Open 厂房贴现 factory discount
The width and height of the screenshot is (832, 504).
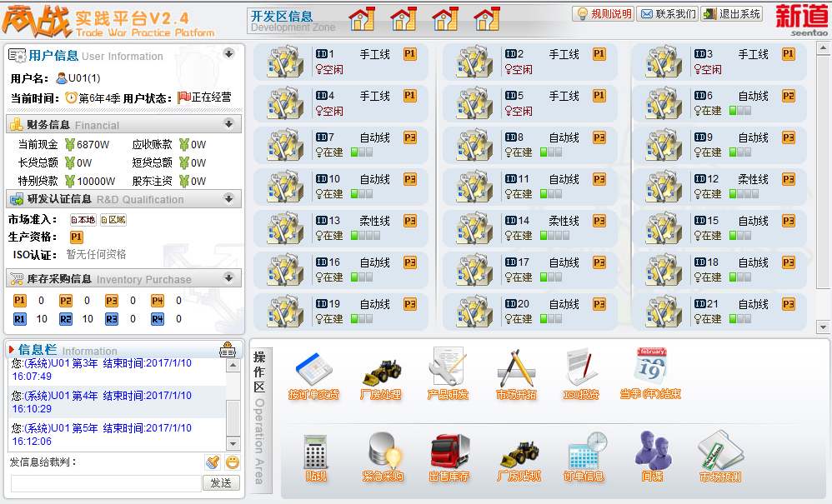pyautogui.click(x=519, y=459)
